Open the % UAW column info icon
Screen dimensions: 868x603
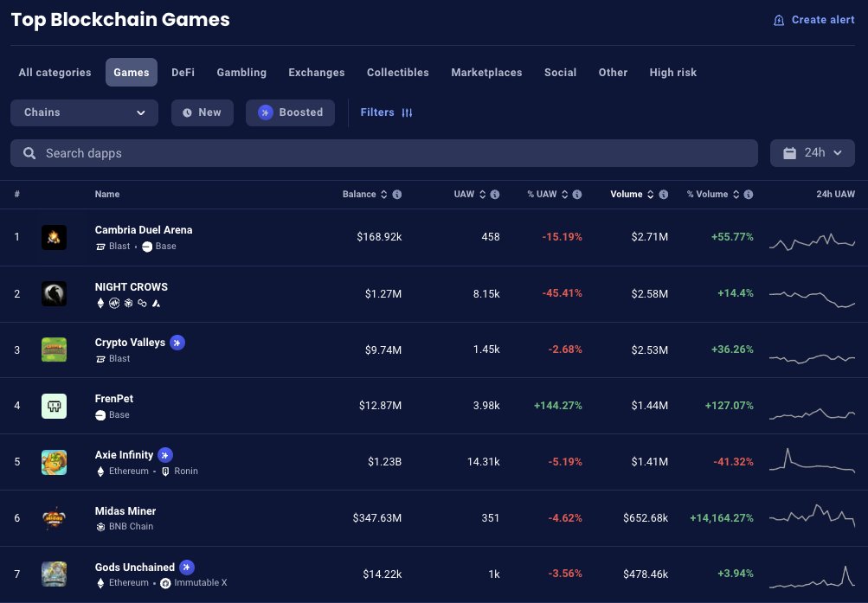pos(577,195)
